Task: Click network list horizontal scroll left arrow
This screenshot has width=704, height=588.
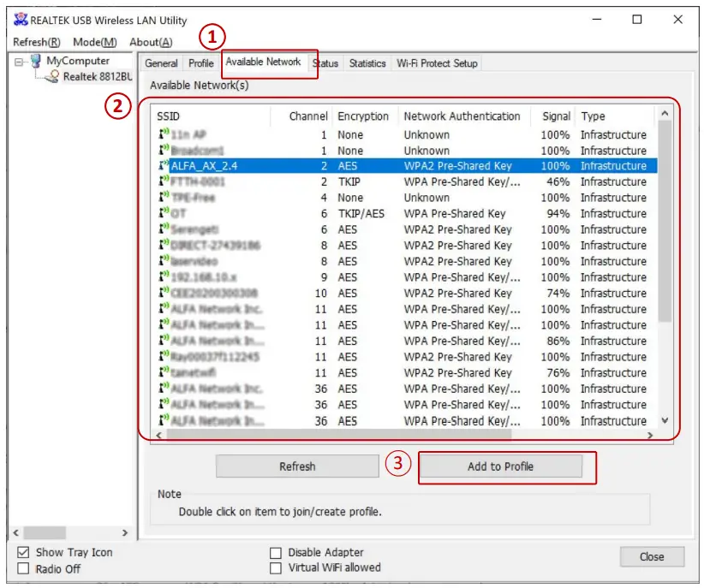Action: (x=159, y=435)
